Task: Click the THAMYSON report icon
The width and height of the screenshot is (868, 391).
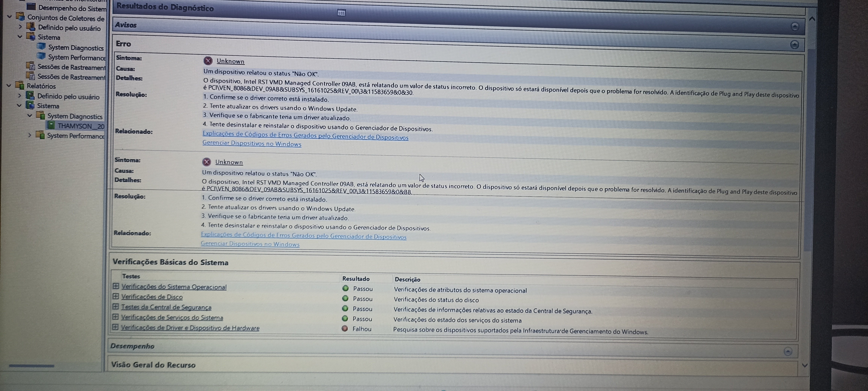Action: 51,125
